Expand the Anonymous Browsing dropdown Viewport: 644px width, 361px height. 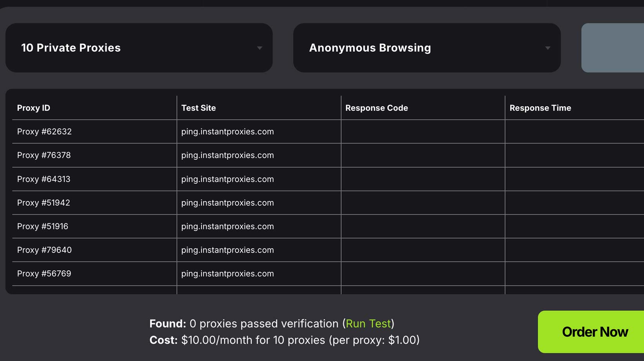426,48
